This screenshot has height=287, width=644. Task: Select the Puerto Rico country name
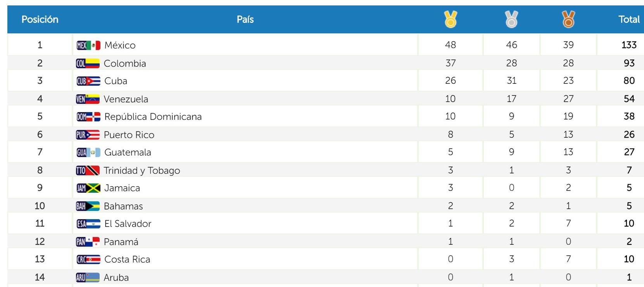click(x=129, y=135)
